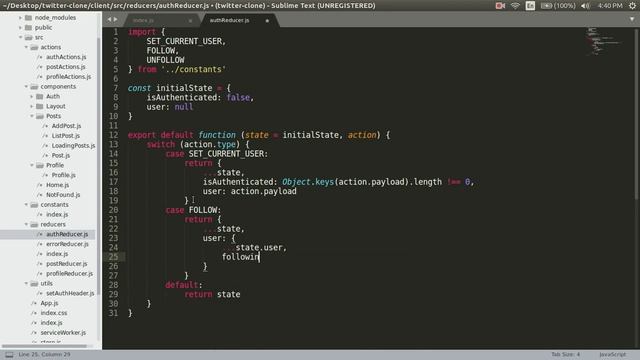This screenshot has width=640, height=360.
Task: Collapse the actions folder
Action: [x=26, y=47]
